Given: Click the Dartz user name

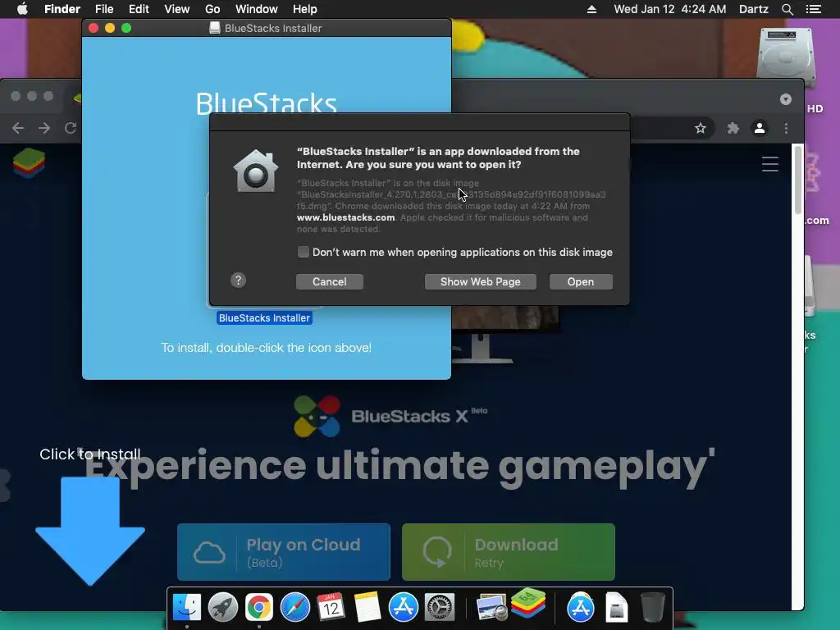Looking at the screenshot, I should [754, 9].
